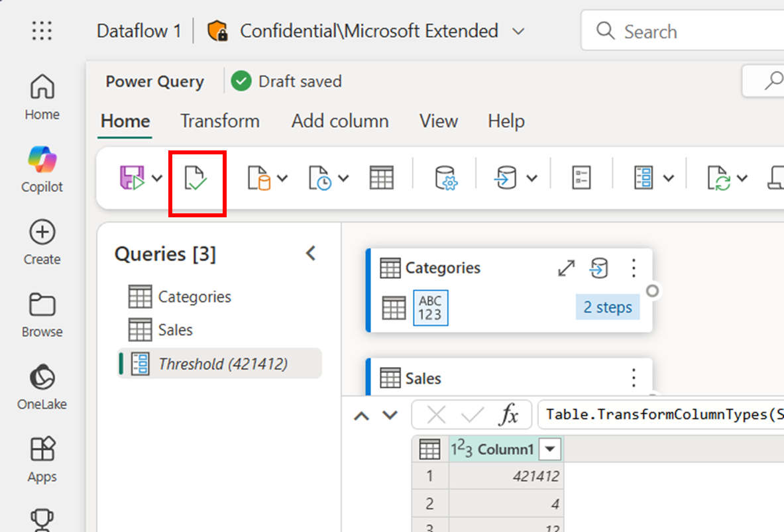Image resolution: width=784 pixels, height=532 pixels.
Task: Click the Refresh toolbar icon
Action: 719,178
